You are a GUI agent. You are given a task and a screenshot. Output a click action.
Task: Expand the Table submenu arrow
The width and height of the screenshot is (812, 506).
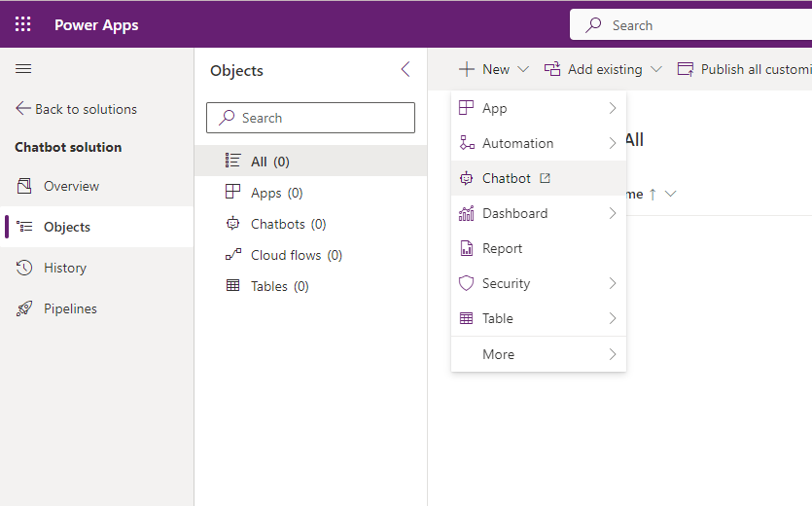[613, 318]
